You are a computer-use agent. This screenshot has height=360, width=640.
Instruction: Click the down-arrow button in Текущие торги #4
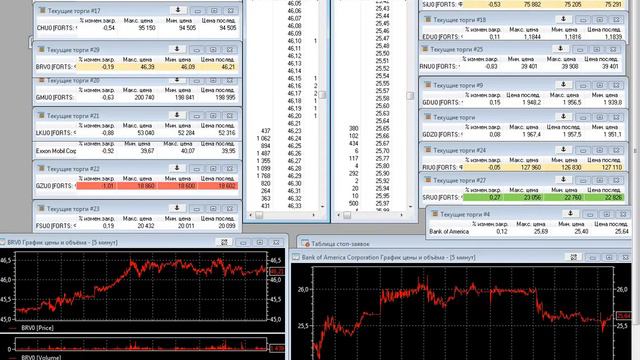coord(571,214)
